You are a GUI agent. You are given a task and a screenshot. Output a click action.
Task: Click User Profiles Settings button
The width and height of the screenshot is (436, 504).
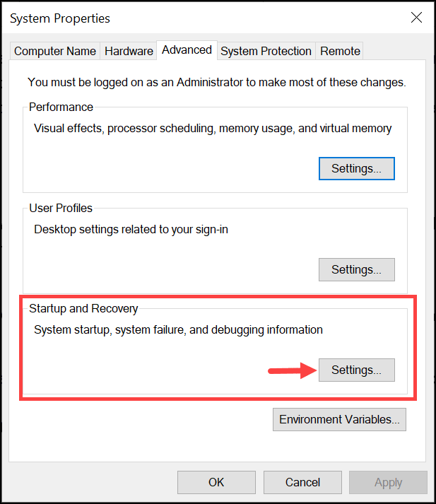coord(357,269)
